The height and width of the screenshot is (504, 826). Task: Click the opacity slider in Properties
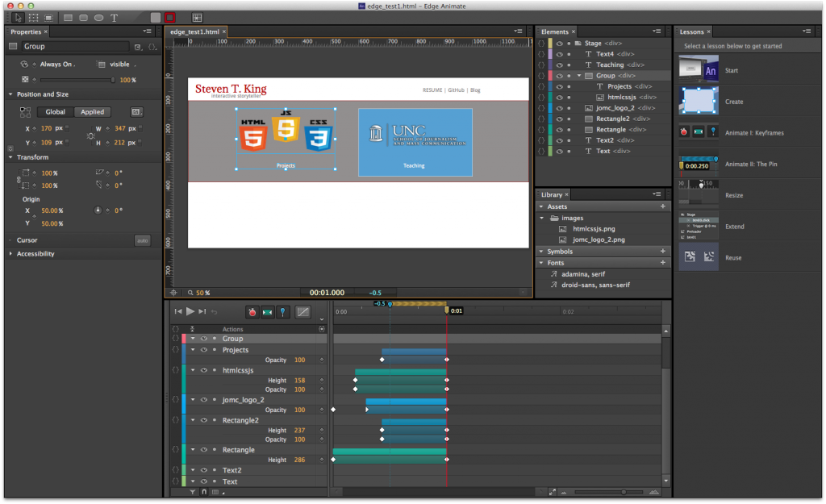pos(77,80)
